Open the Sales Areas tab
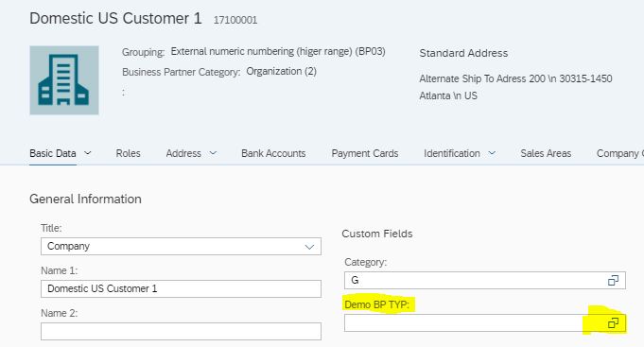This screenshot has height=347, width=644. (546, 153)
